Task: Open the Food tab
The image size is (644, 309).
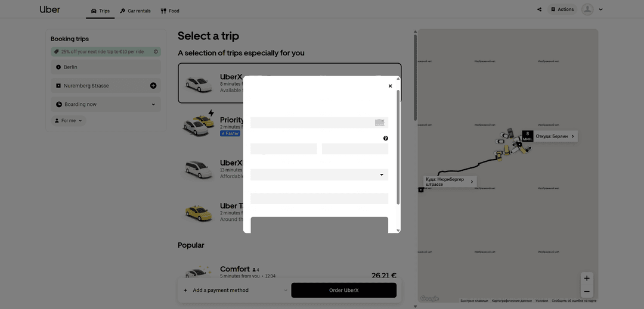Action: [170, 11]
